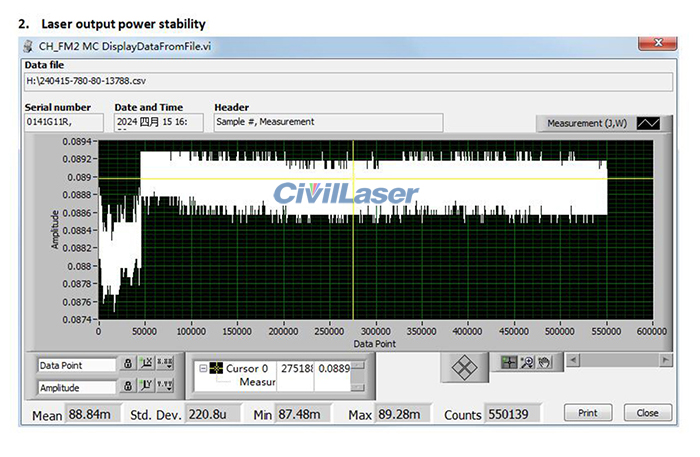700x457 pixels.
Task: Open X-axis format options (x.xx) button
Action: click(165, 364)
